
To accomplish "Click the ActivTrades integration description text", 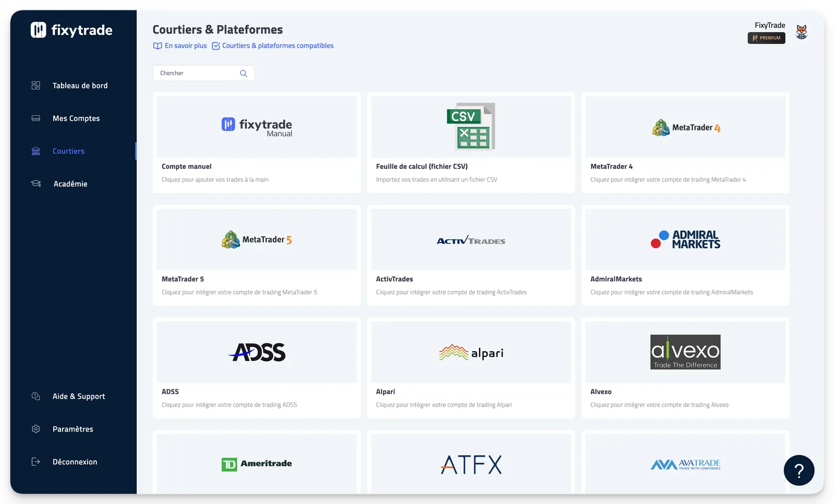I will click(x=451, y=292).
